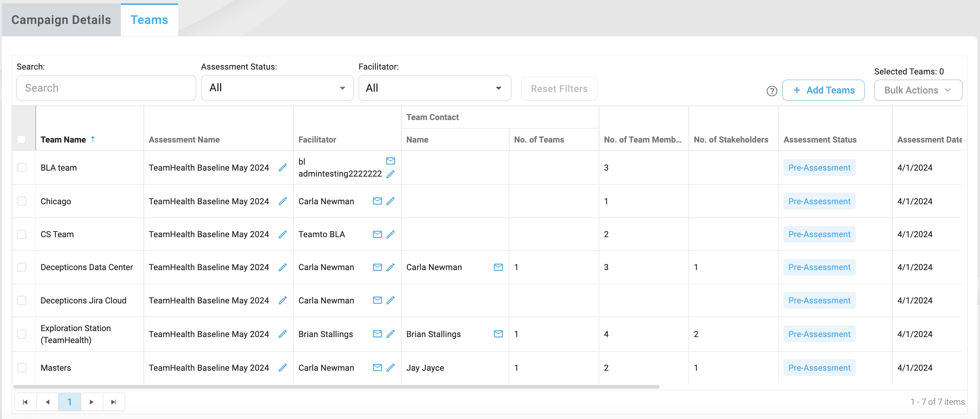Sort by No. of Teams header
The width and height of the screenshot is (980, 419).
(539, 140)
